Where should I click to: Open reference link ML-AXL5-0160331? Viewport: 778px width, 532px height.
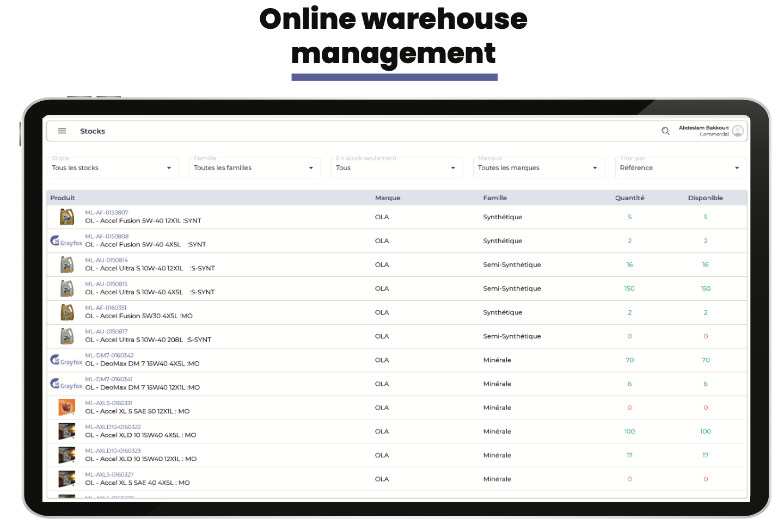(x=108, y=403)
